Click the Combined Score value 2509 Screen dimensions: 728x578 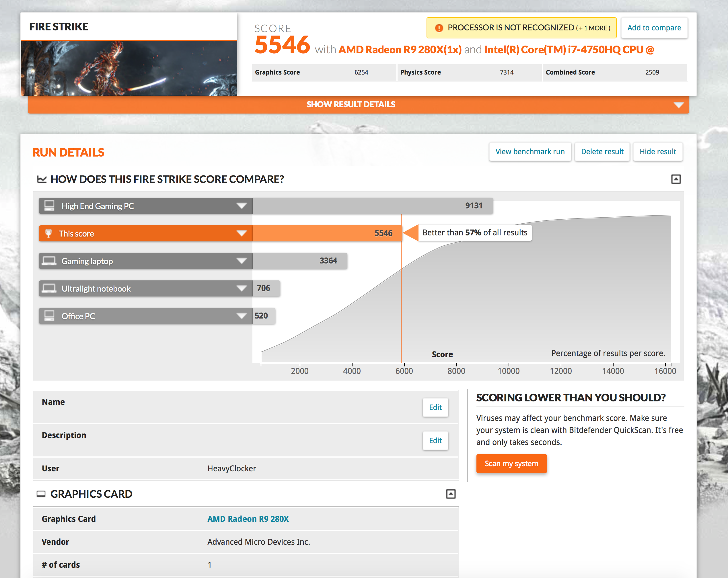[x=652, y=72]
